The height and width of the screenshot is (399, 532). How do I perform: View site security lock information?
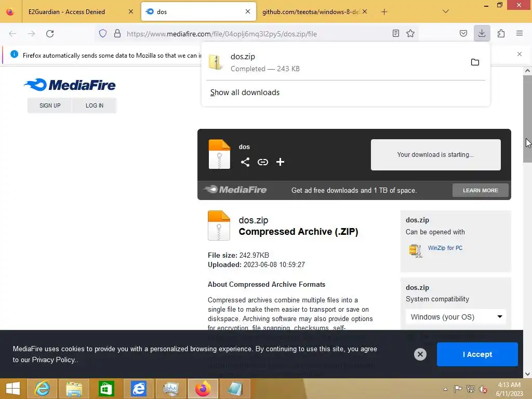117,33
